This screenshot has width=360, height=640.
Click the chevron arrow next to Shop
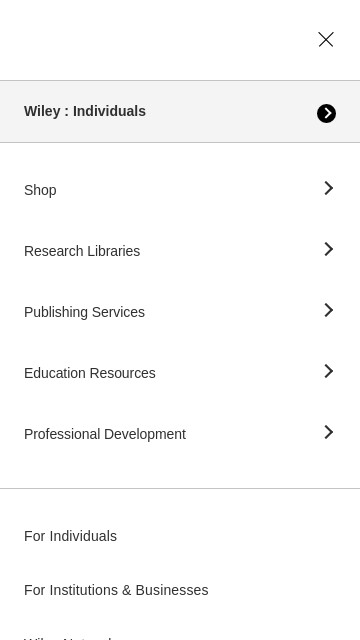coord(329,188)
